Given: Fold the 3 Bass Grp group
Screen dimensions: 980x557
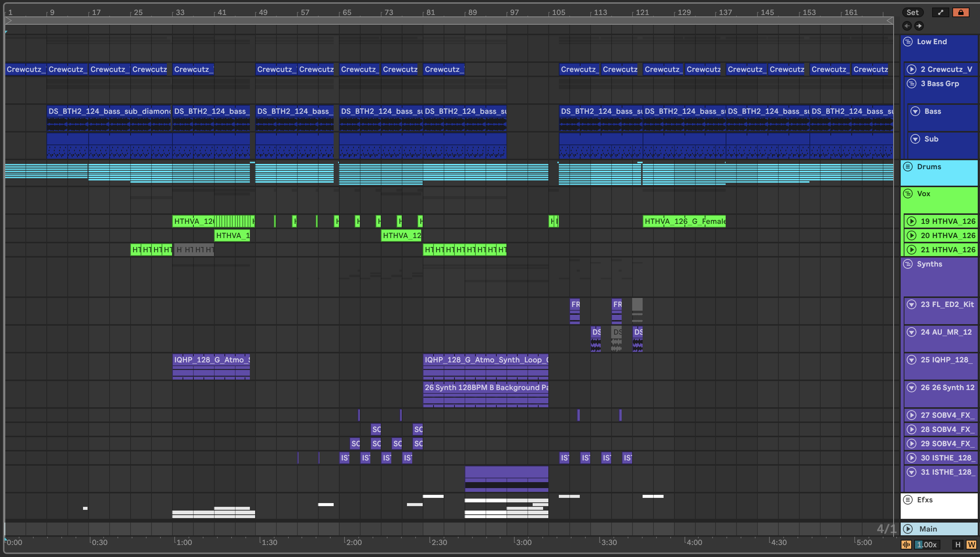Looking at the screenshot, I should [912, 83].
